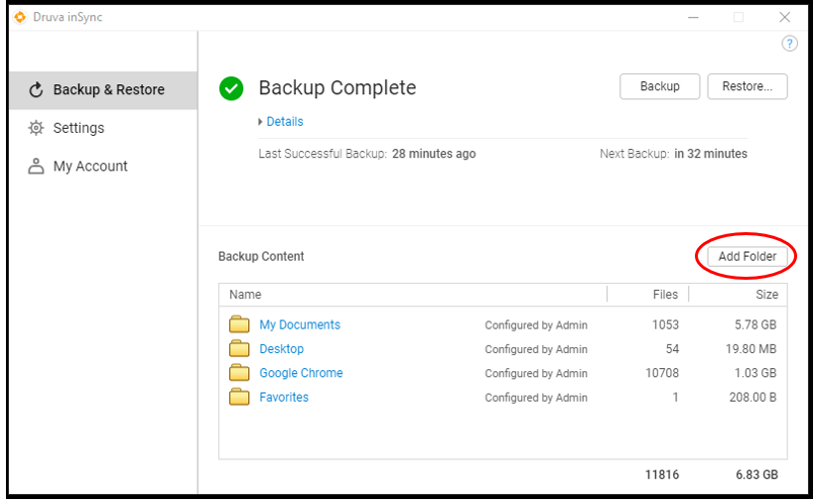Open the Backup & Restore tab

[x=107, y=90]
